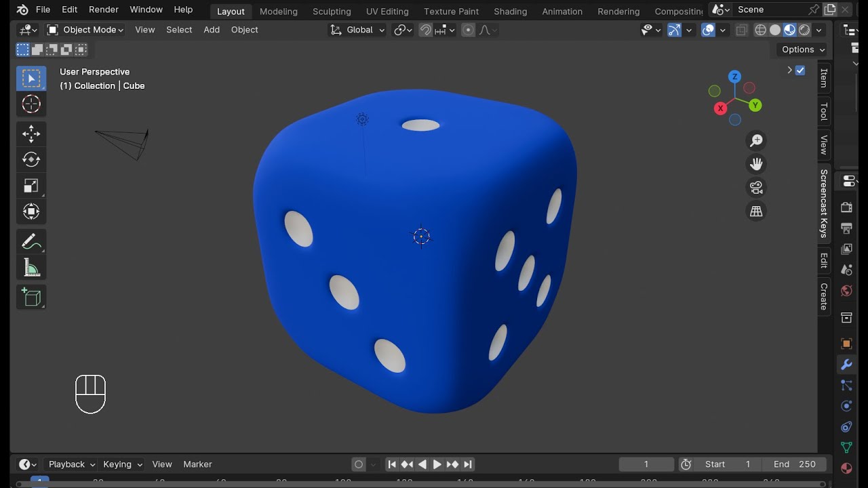This screenshot has height=488, width=868.
Task: Switch to rendered viewport shading
Action: (x=804, y=30)
